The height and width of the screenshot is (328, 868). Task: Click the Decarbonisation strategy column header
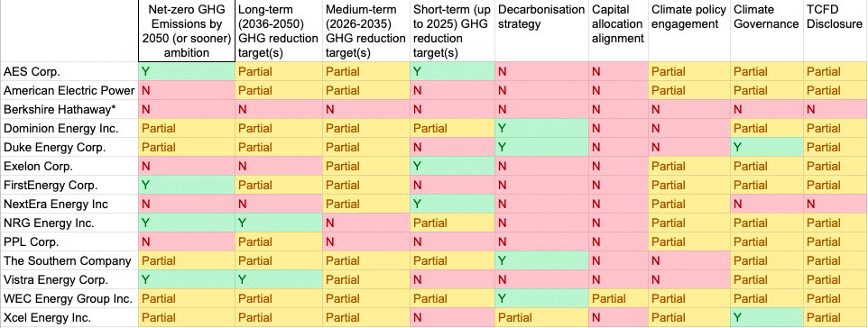[541, 31]
